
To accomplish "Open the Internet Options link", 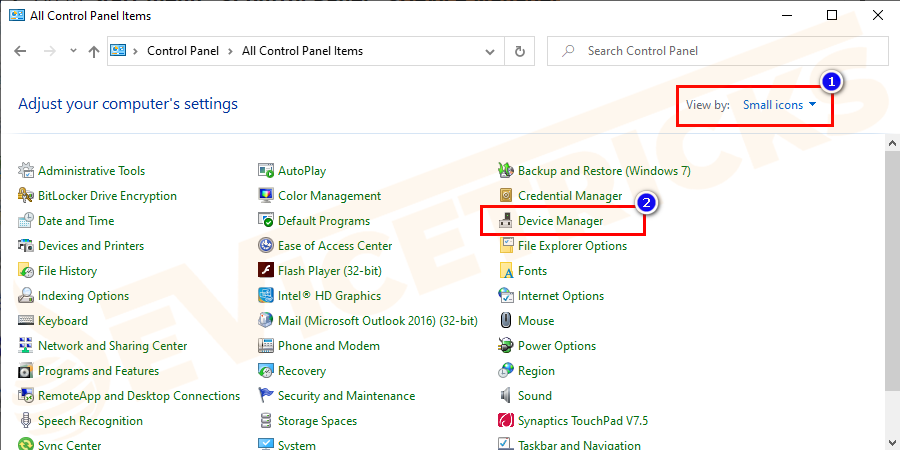I will [561, 296].
